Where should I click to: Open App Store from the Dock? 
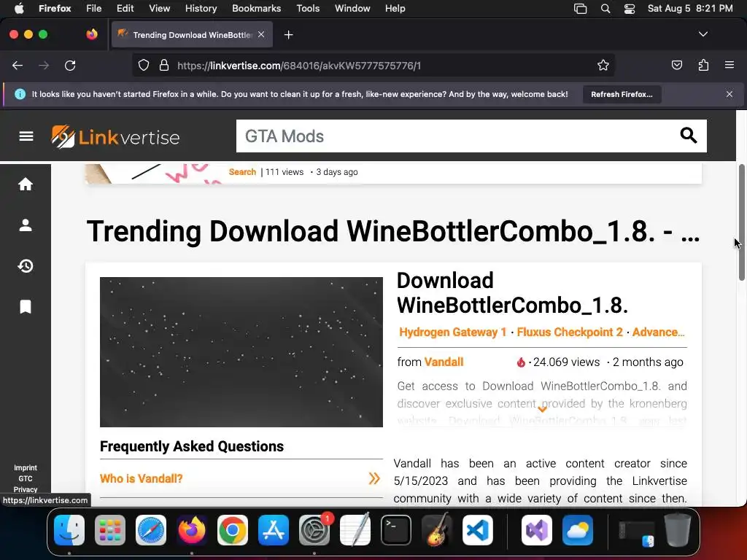(274, 530)
